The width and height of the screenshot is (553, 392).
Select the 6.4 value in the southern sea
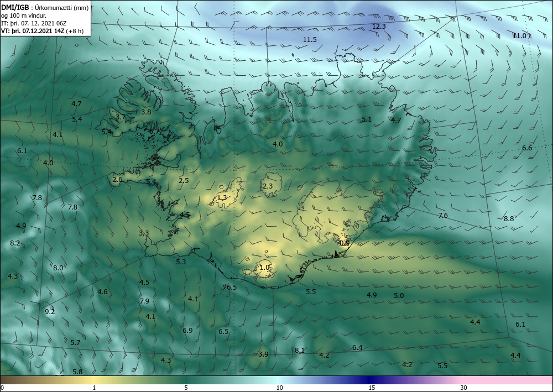click(357, 348)
